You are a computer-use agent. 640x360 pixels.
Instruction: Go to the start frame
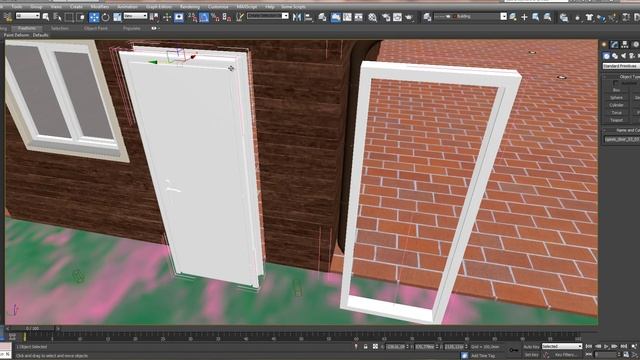589,347
